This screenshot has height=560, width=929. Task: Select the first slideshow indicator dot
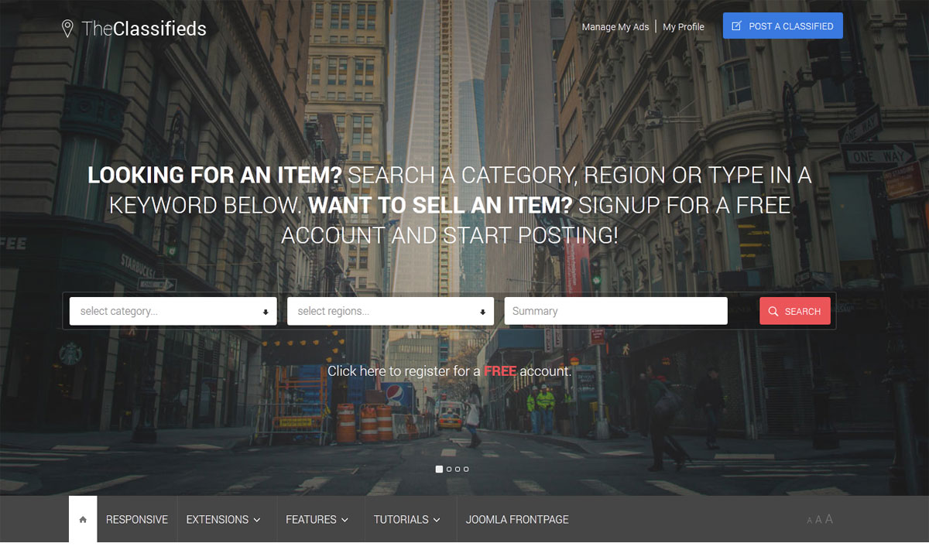440,469
